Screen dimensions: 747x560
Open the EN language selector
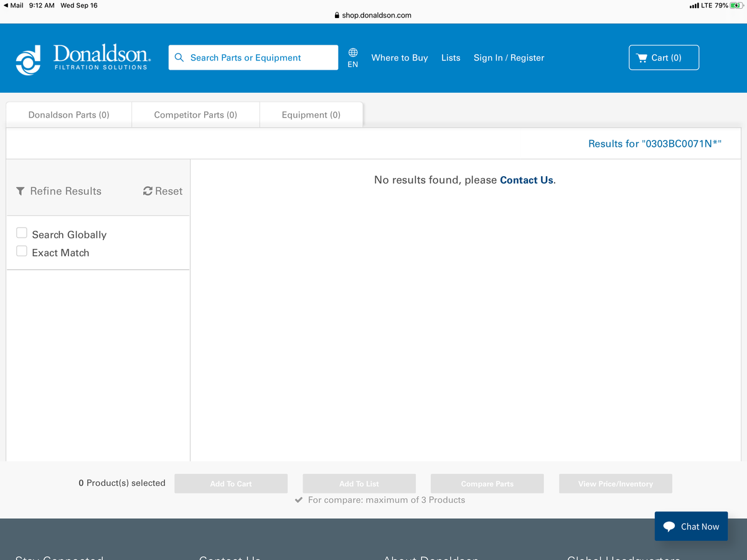[x=353, y=64]
